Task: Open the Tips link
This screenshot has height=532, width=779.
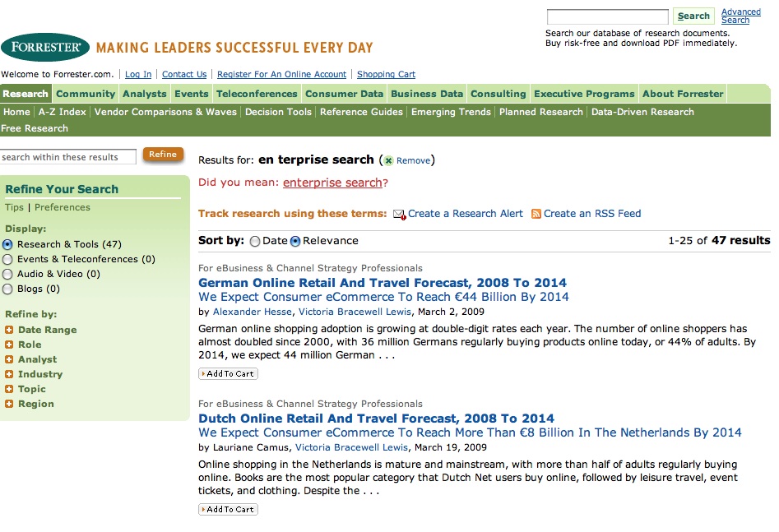Action: 15,208
